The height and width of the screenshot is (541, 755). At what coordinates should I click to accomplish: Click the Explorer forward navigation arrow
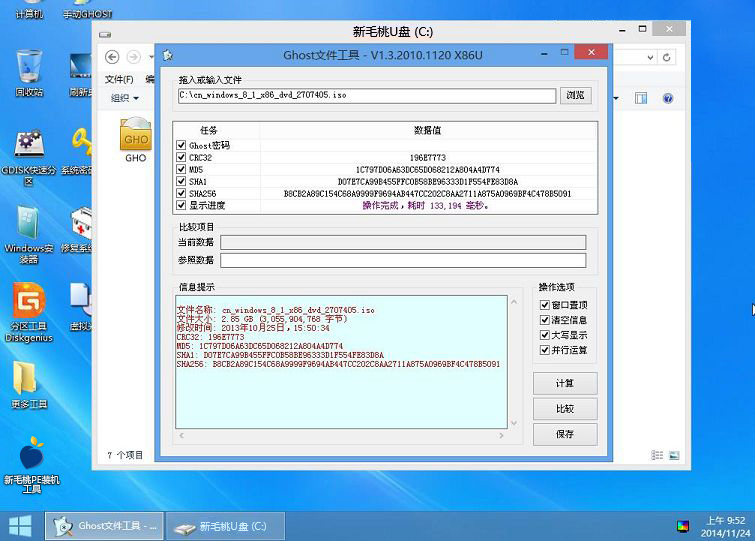tap(133, 57)
